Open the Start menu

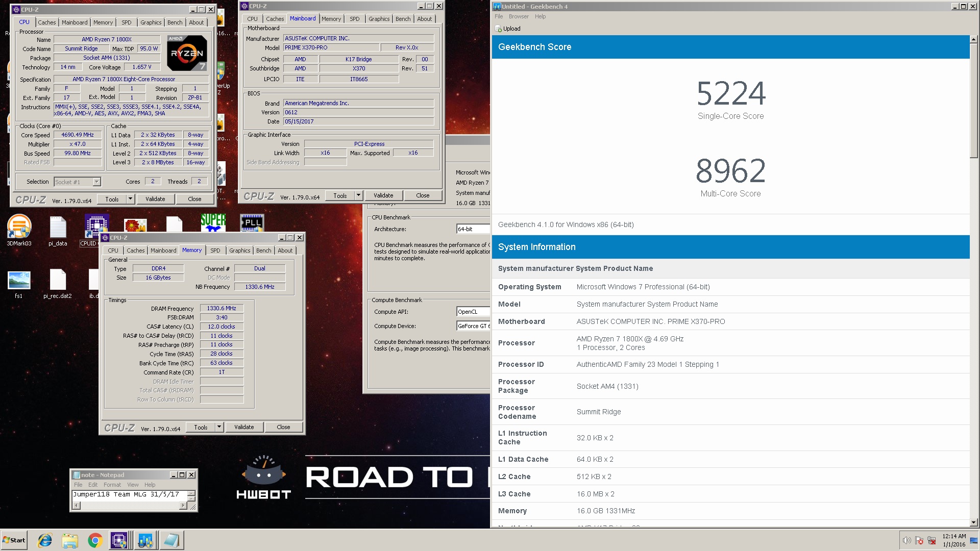point(14,540)
